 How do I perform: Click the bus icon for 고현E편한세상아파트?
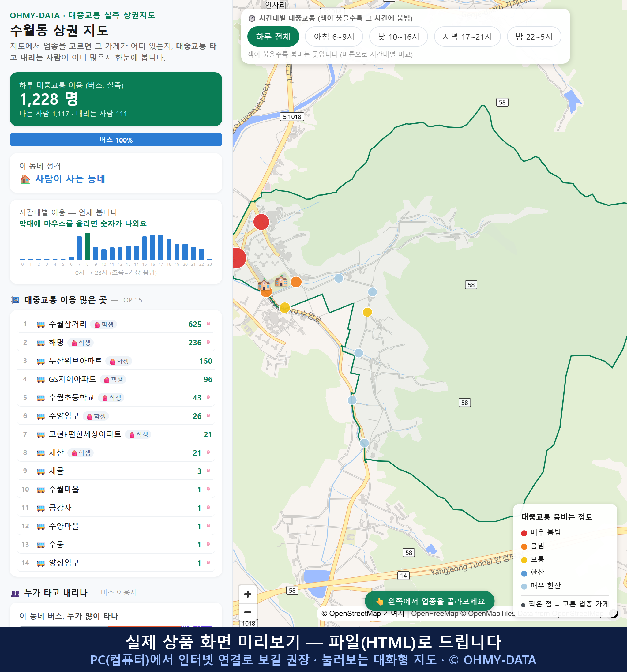click(40, 435)
